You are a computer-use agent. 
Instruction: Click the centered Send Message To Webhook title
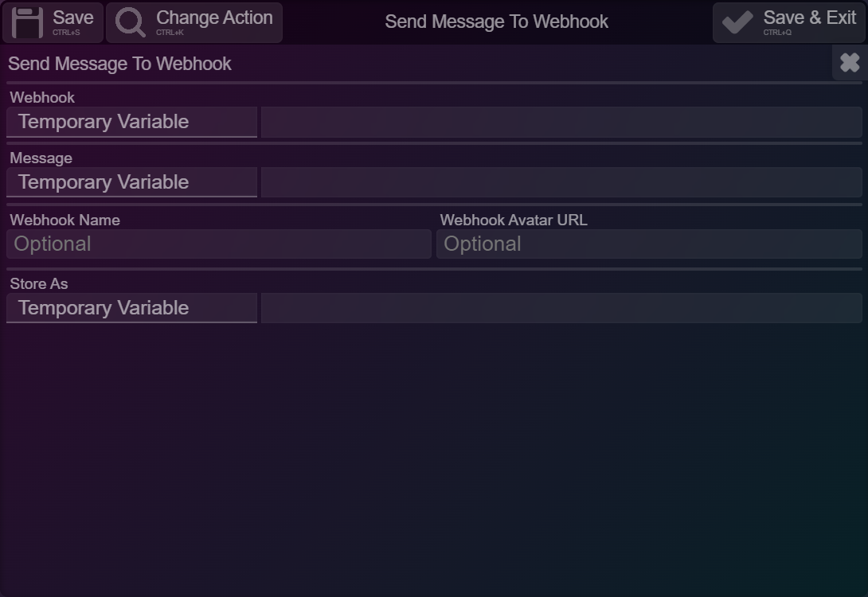tap(497, 21)
